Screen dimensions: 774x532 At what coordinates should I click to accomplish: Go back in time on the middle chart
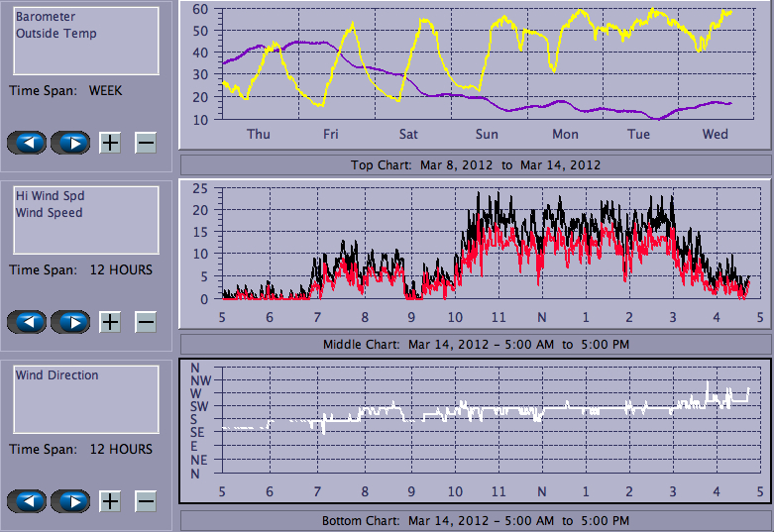(x=27, y=322)
